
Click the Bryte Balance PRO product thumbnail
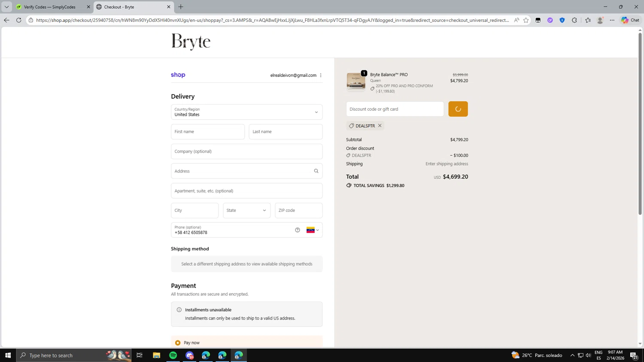pyautogui.click(x=356, y=81)
